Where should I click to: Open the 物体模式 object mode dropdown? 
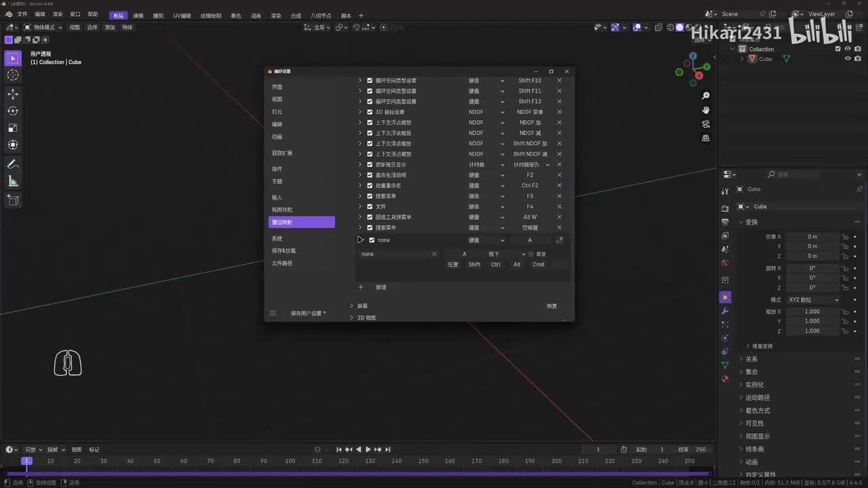coord(43,27)
